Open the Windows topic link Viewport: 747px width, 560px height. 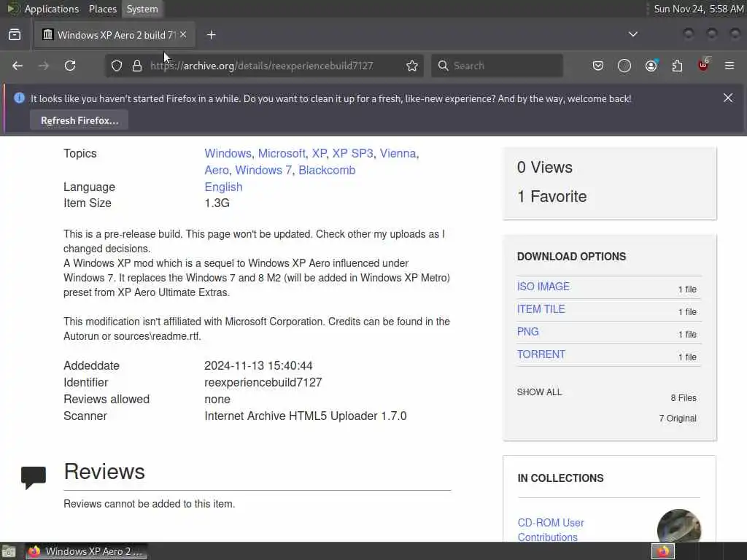(x=228, y=153)
